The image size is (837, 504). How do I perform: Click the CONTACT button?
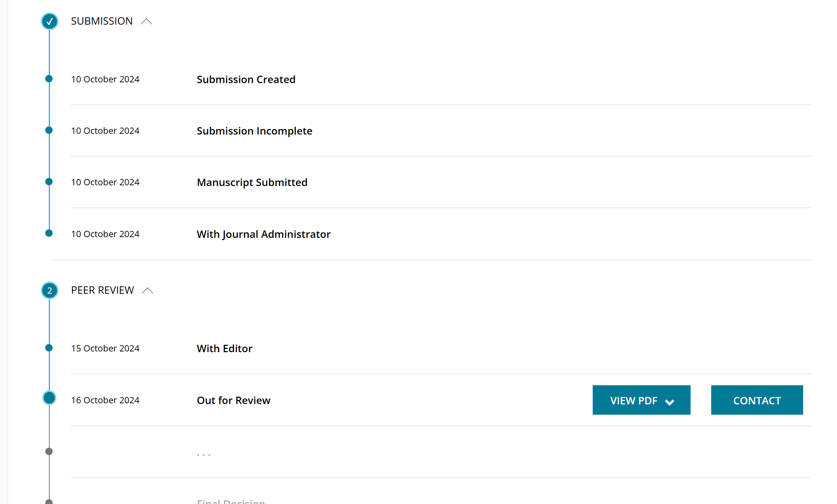click(757, 400)
